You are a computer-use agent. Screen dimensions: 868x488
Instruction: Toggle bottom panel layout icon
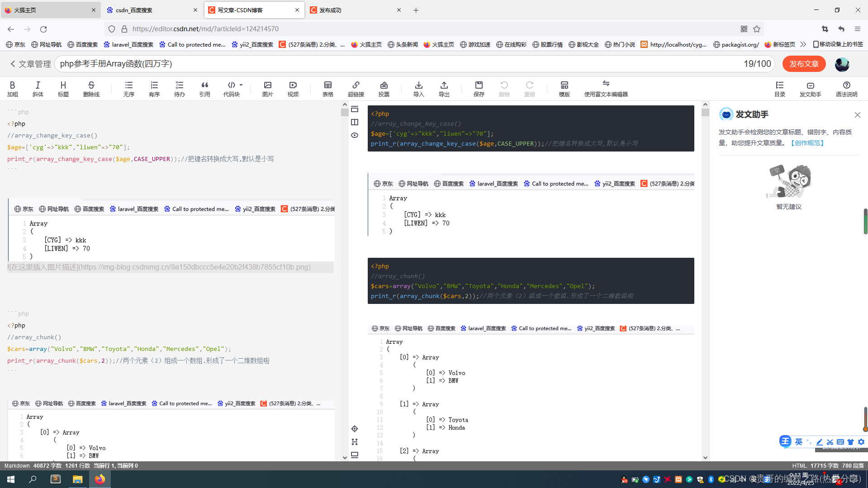click(355, 455)
